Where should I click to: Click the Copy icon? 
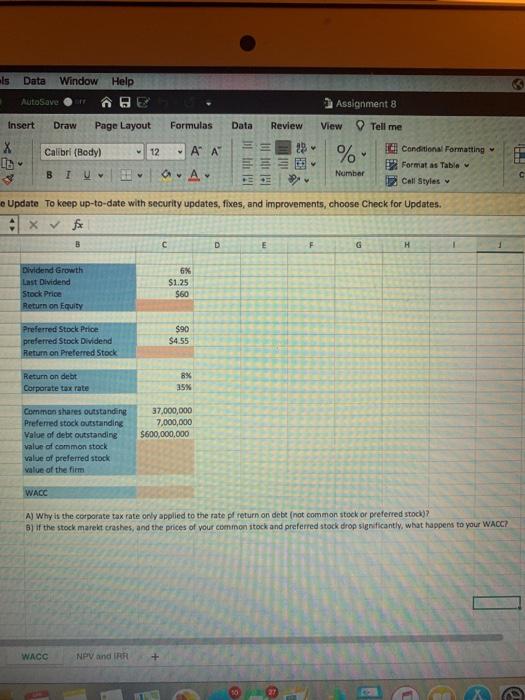click(8, 164)
